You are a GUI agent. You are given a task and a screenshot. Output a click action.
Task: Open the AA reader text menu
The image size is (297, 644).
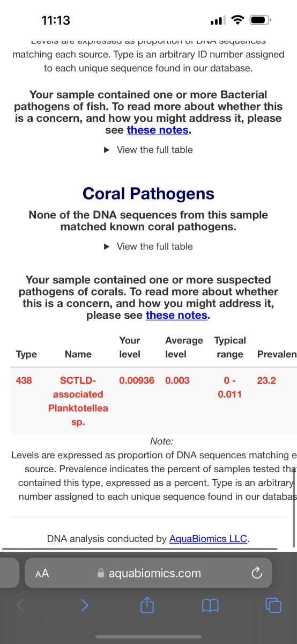click(x=42, y=573)
